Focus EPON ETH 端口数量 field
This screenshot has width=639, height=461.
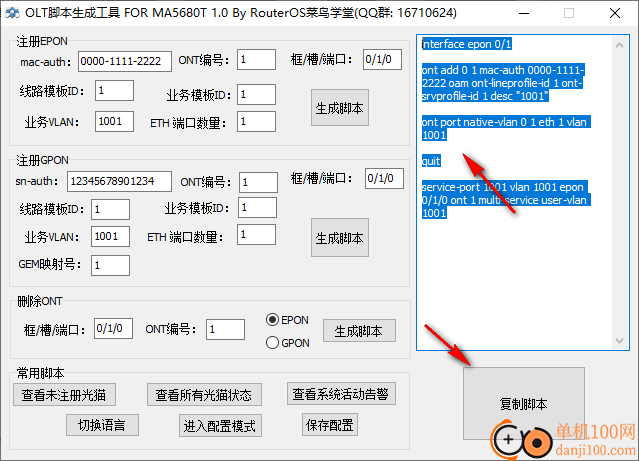(x=256, y=121)
